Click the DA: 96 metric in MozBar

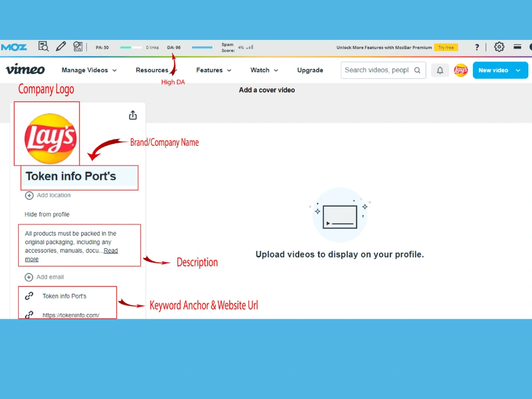174,47
